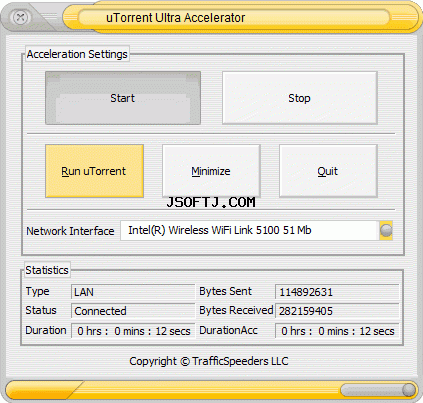The width and height of the screenshot is (423, 403).
Task: Select the Status field showing Connected
Action: click(133, 311)
